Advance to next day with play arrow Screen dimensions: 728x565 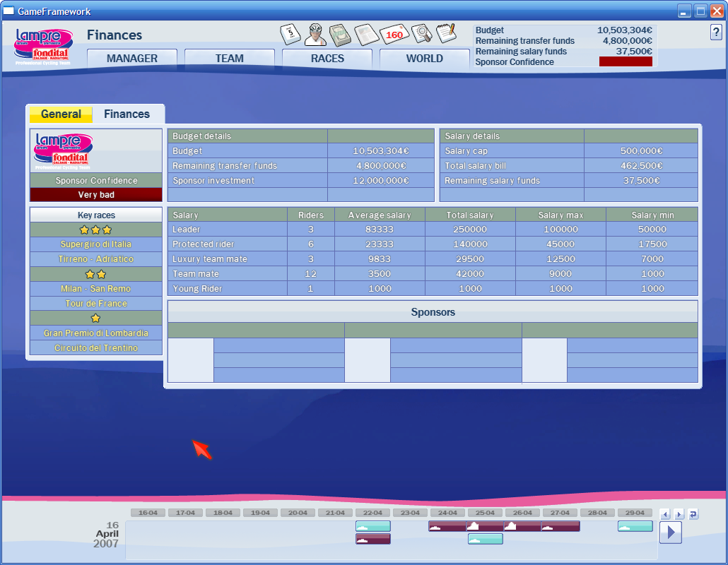click(670, 532)
